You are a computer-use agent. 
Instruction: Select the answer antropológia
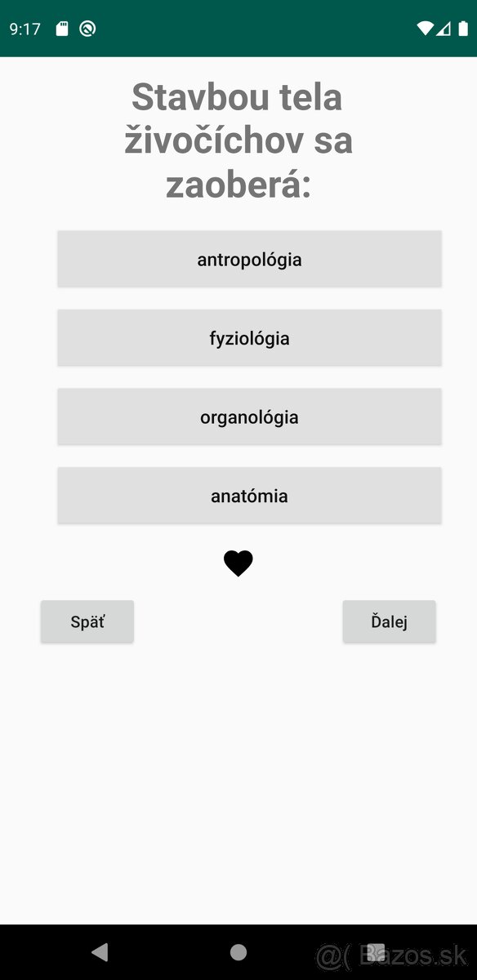point(248,259)
